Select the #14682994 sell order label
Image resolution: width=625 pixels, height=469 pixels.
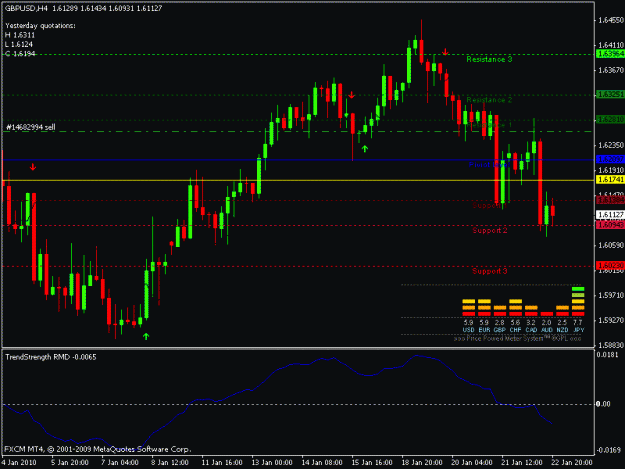[31, 127]
